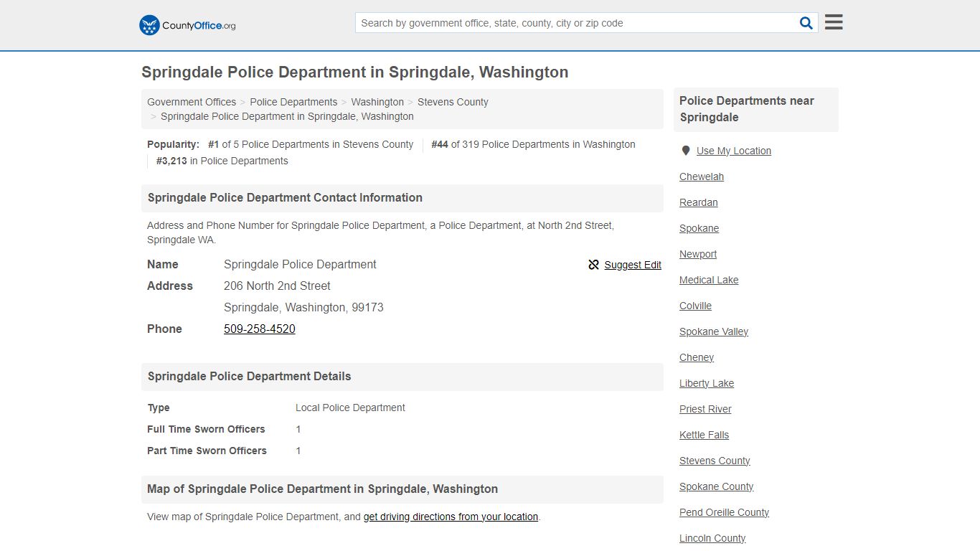Open Police Departments breadcrumb
Image resolution: width=980 pixels, height=551 pixels.
coord(293,102)
